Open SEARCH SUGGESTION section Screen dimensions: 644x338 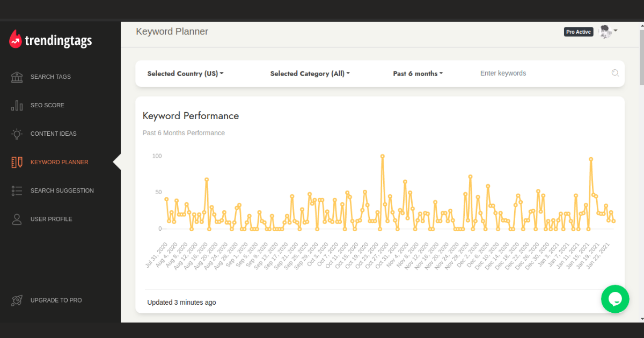tap(62, 190)
